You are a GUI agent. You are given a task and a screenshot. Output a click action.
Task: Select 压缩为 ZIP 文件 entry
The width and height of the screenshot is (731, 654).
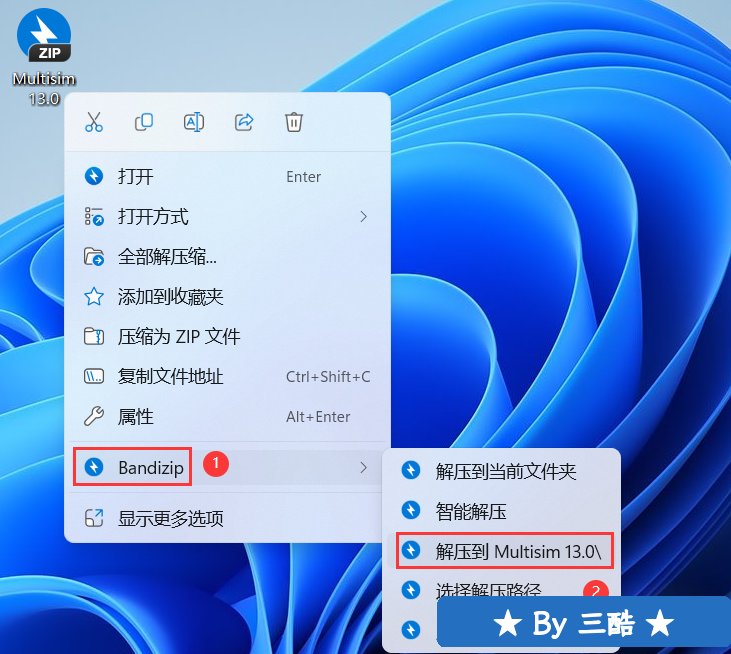(x=228, y=337)
